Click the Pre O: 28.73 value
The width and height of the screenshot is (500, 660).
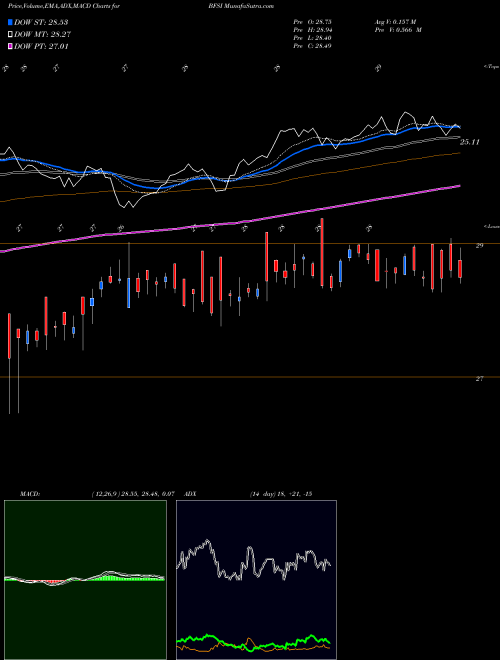point(313,21)
